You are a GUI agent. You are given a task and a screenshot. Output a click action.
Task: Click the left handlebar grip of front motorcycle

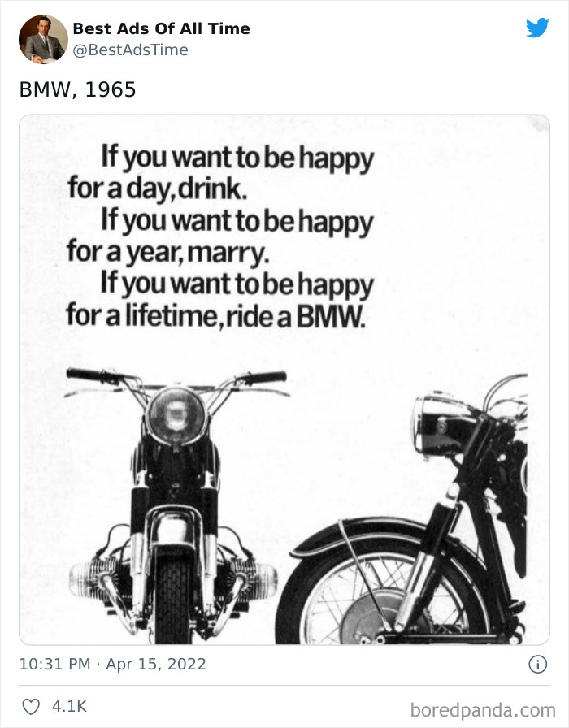click(x=87, y=375)
